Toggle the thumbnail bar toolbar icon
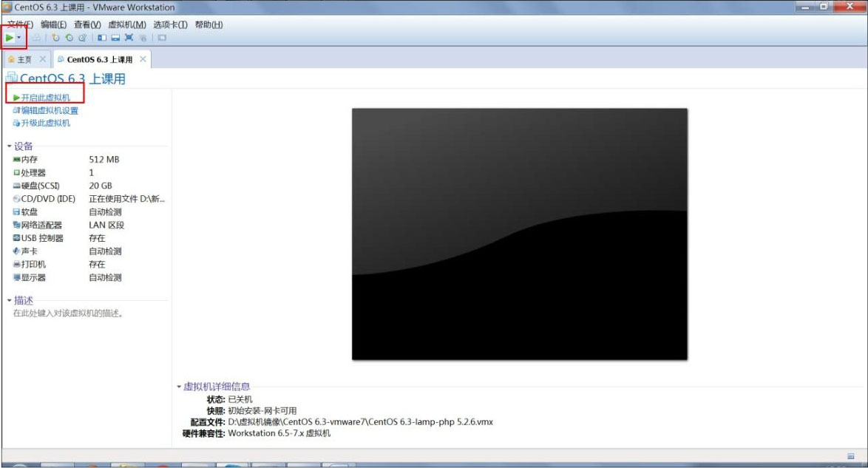The height and width of the screenshot is (468, 868). 115,38
